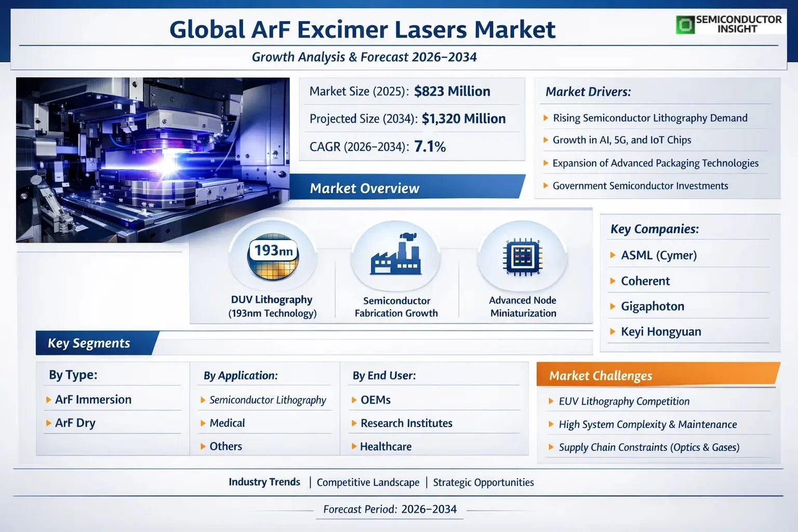
Task: Click the Semiconductor Insight logo icon
Action: click(685, 24)
